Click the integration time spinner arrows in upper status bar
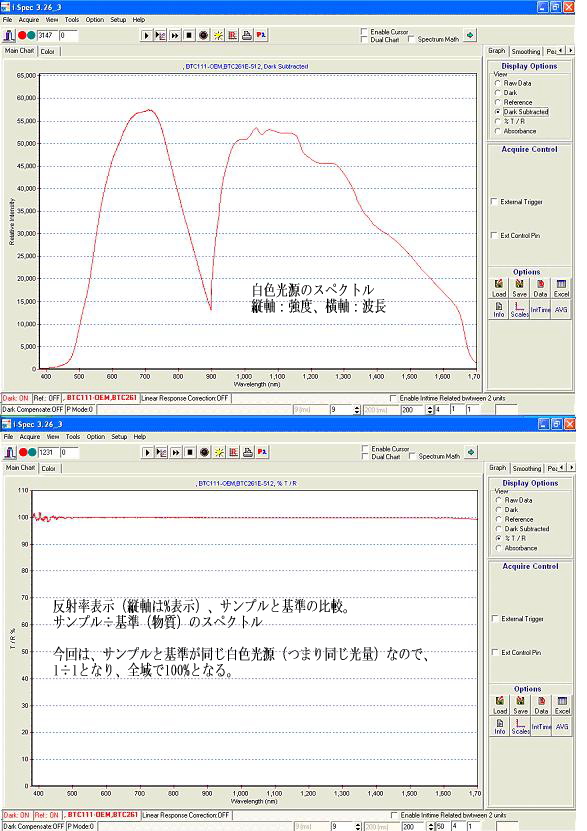Viewport: 587px width, 831px height. (356, 410)
